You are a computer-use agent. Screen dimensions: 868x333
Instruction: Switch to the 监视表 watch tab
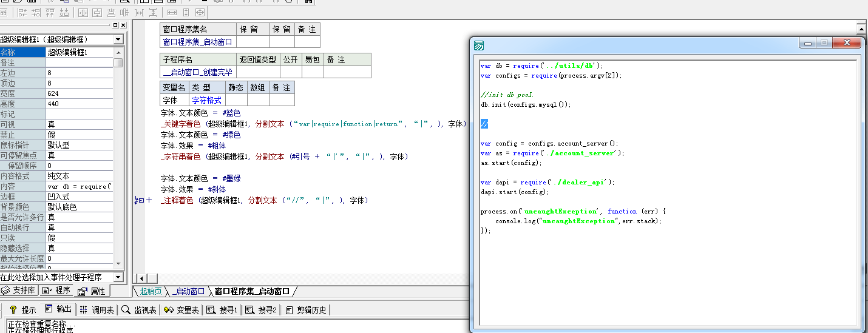[x=139, y=310]
